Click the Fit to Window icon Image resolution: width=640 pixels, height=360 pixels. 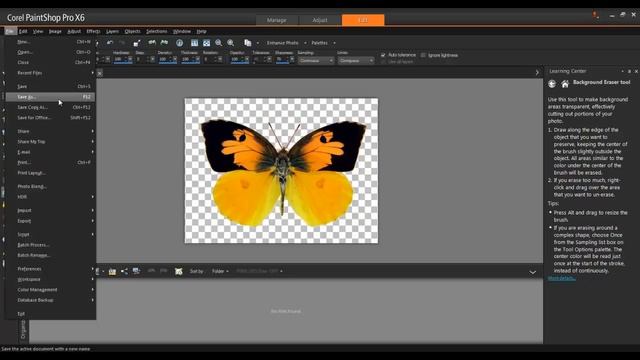(207, 42)
